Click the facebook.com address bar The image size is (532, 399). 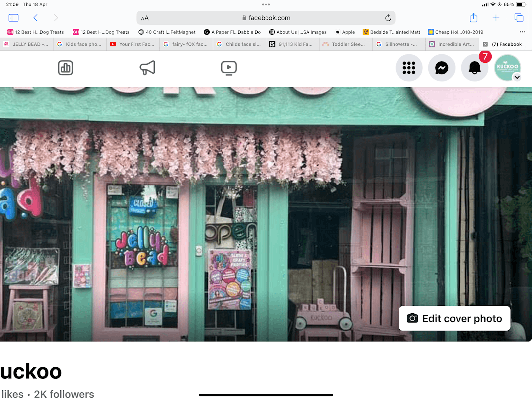click(266, 18)
